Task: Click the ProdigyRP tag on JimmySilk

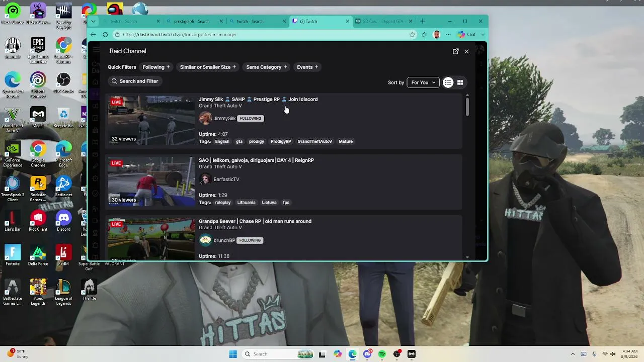Action: pyautogui.click(x=281, y=141)
